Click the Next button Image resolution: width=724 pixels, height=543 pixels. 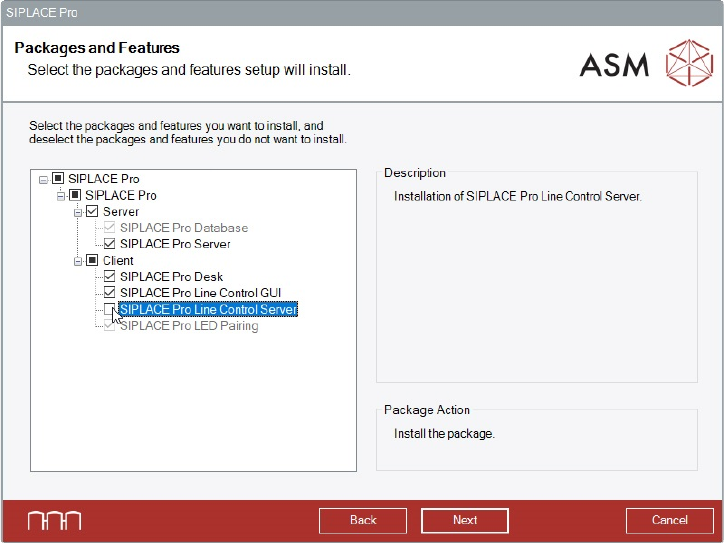[x=465, y=520]
